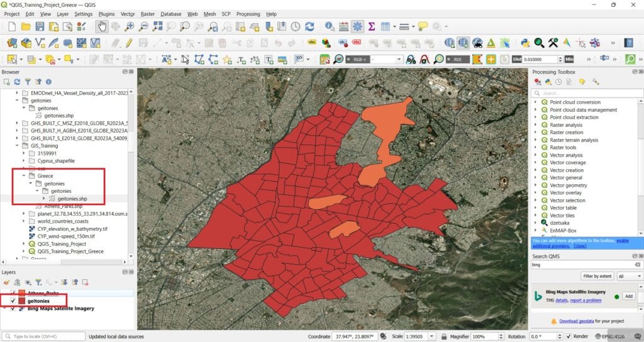Image resolution: width=644 pixels, height=342 pixels.
Task: Click the Help book icon in the toolbar
Action: pyautogui.click(x=628, y=43)
